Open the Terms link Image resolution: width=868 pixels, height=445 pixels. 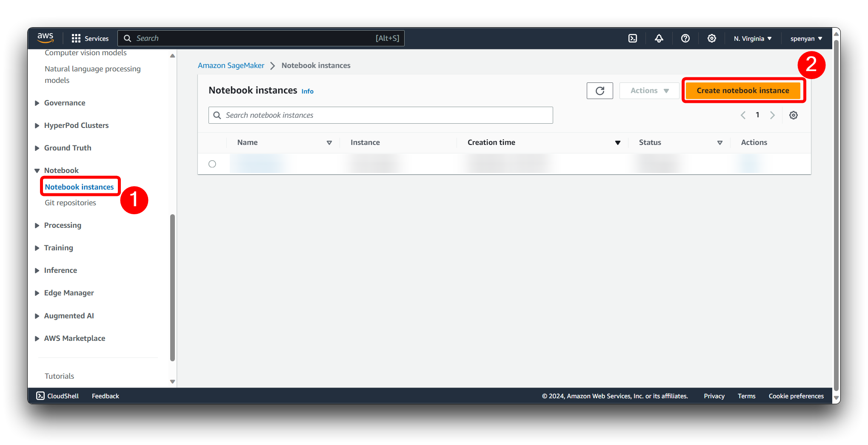click(746, 396)
